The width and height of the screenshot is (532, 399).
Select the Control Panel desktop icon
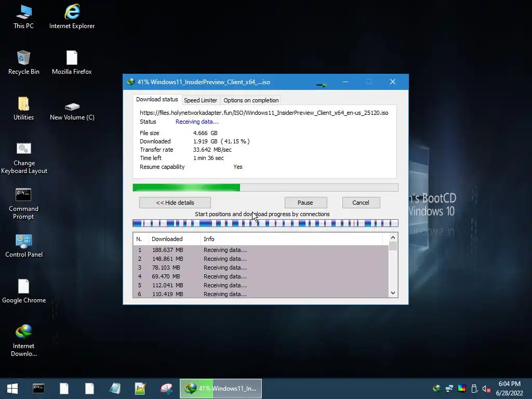24,246
